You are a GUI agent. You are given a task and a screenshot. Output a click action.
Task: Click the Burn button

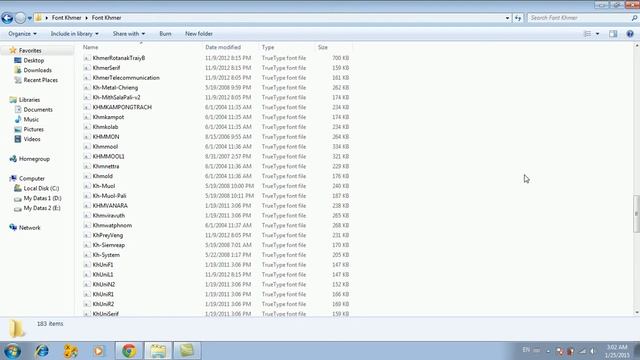point(165,34)
